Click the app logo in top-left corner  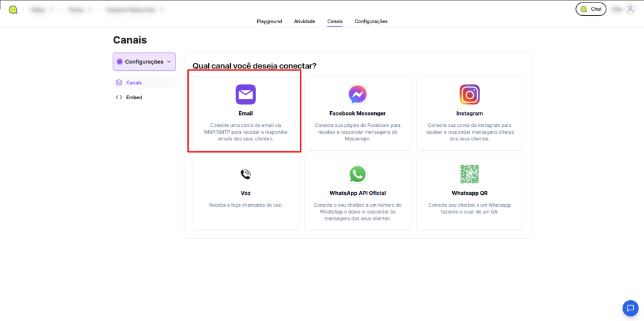point(13,9)
